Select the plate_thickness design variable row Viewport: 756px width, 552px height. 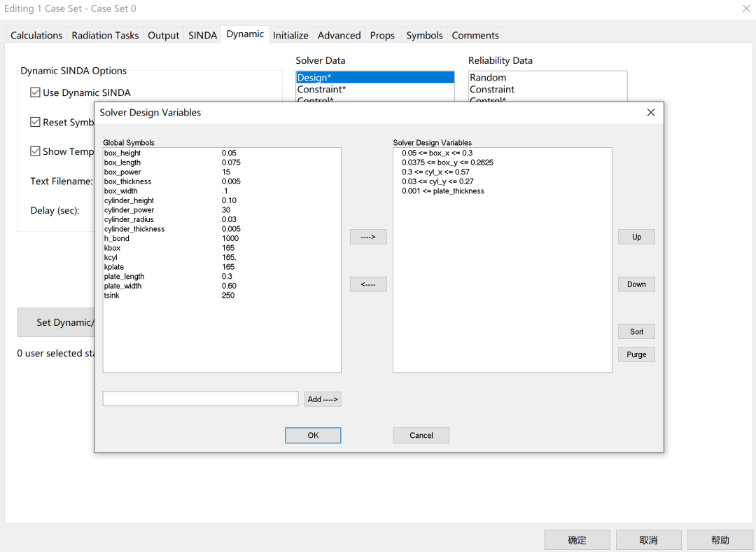[503, 191]
